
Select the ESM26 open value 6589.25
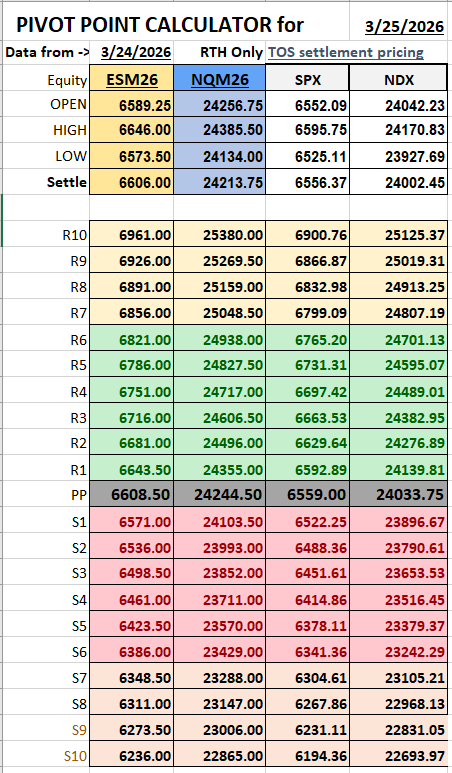[132, 105]
